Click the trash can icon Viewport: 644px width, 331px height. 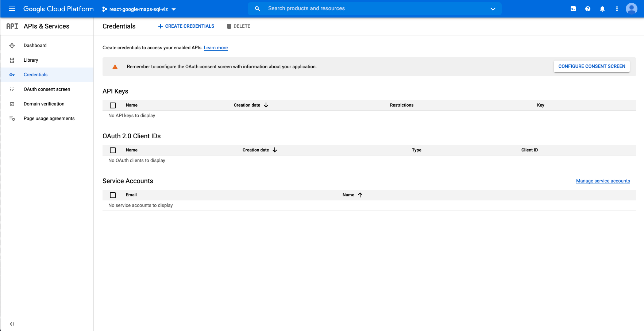[229, 26]
